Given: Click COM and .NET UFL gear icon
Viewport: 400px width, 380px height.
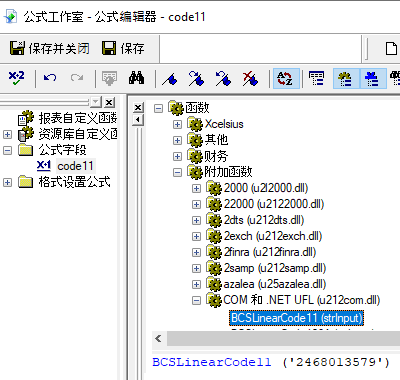Looking at the screenshot, I should [x=214, y=300].
